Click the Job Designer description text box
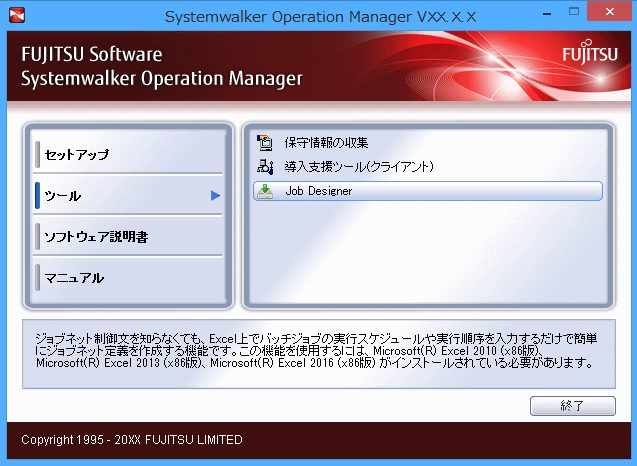Viewport: 637px width, 466px height. [319, 354]
